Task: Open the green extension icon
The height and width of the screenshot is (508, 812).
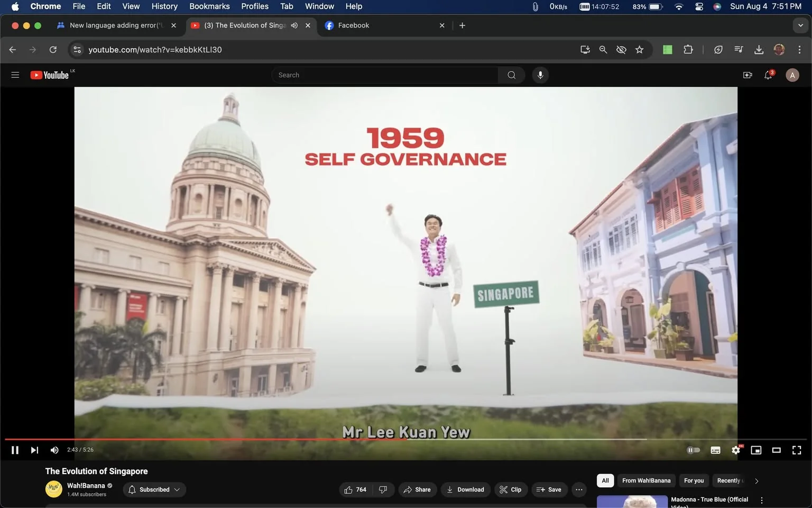Action: [x=668, y=49]
